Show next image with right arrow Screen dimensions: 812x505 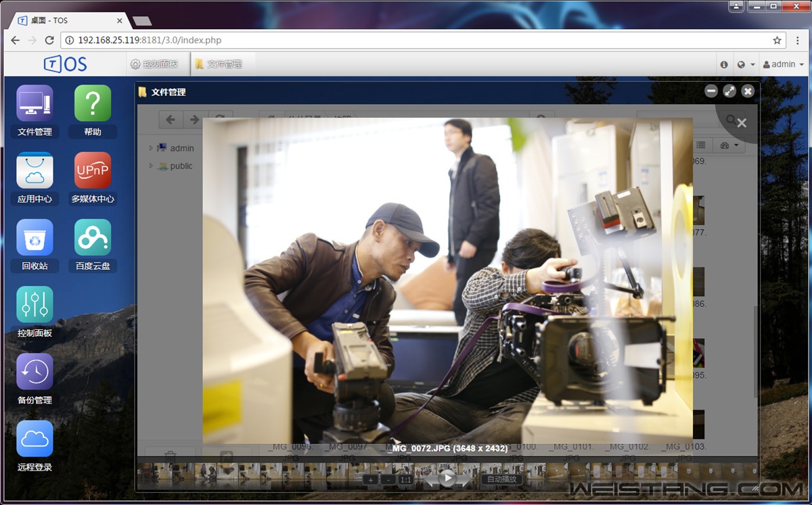click(x=464, y=479)
